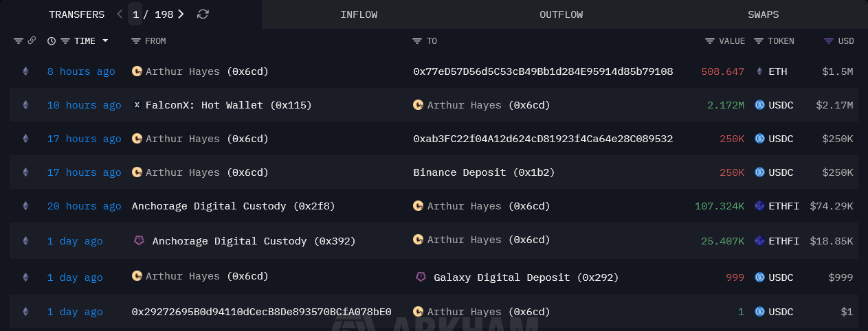Viewport: 868px width, 331px height.
Task: Click the clock icon beside TIME
Action: (x=52, y=41)
